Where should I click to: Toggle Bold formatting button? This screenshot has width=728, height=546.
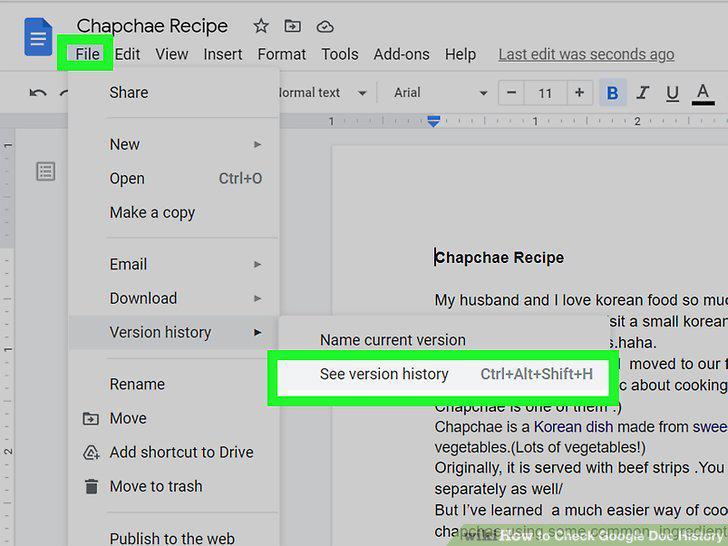[x=612, y=93]
